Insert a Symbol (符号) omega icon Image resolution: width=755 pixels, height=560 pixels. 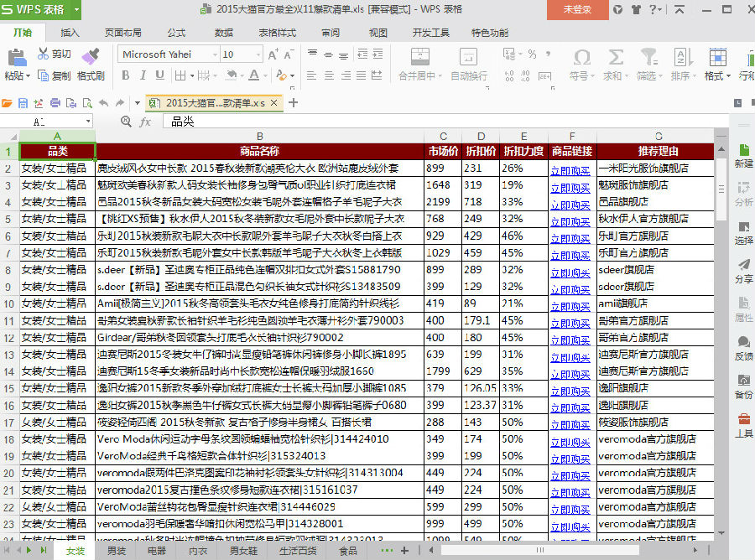581,58
